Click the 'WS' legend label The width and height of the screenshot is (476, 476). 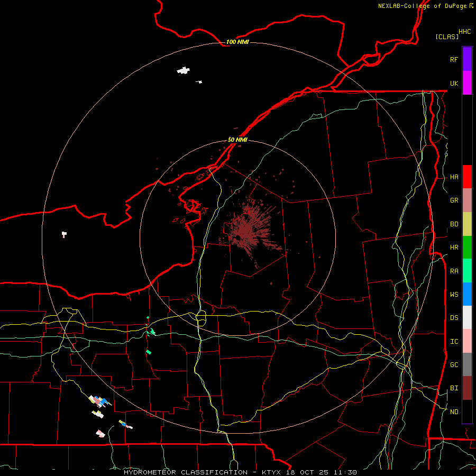click(x=454, y=295)
